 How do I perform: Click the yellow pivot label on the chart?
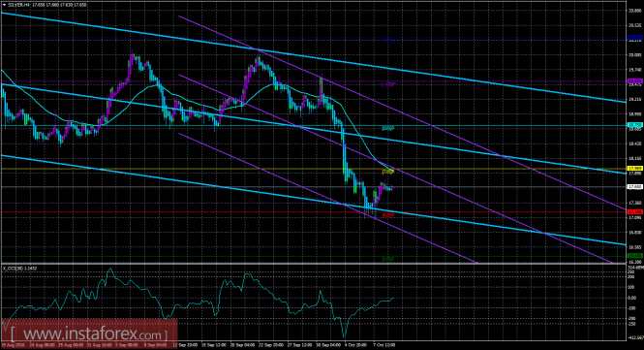pos(388,172)
